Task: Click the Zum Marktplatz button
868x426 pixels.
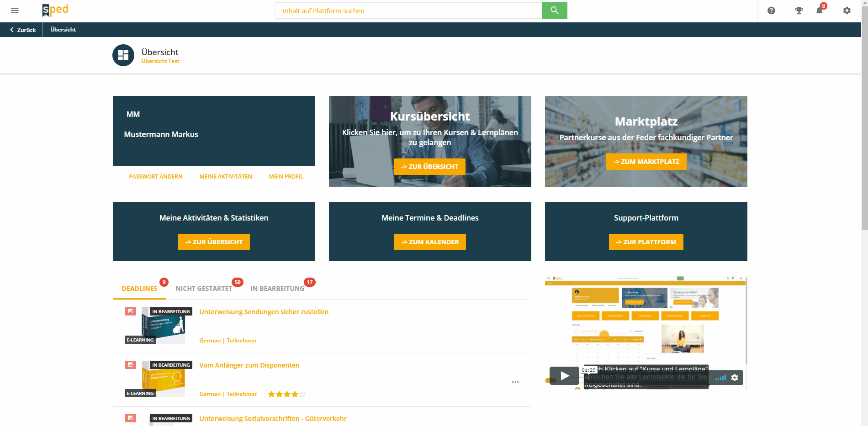Action: tap(646, 162)
